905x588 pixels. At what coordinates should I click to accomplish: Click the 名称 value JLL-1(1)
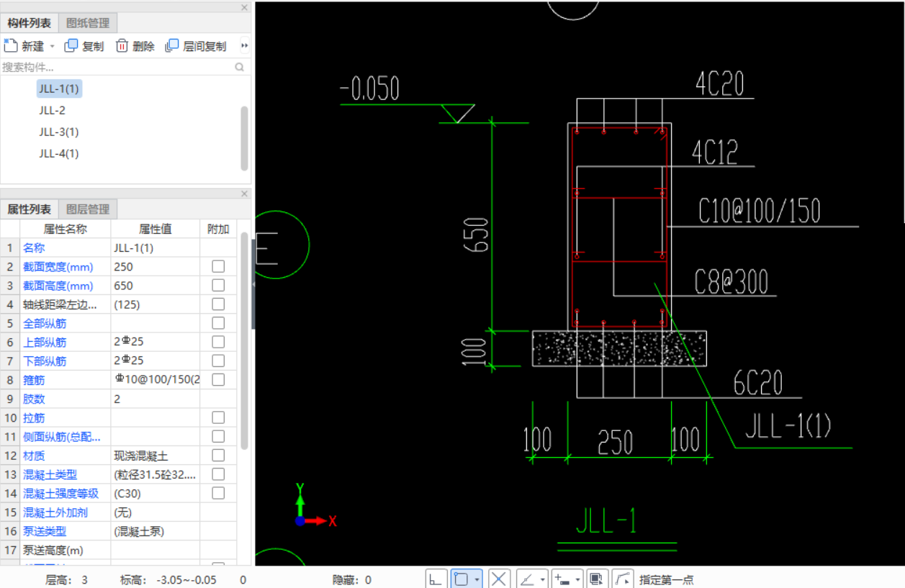coord(156,248)
